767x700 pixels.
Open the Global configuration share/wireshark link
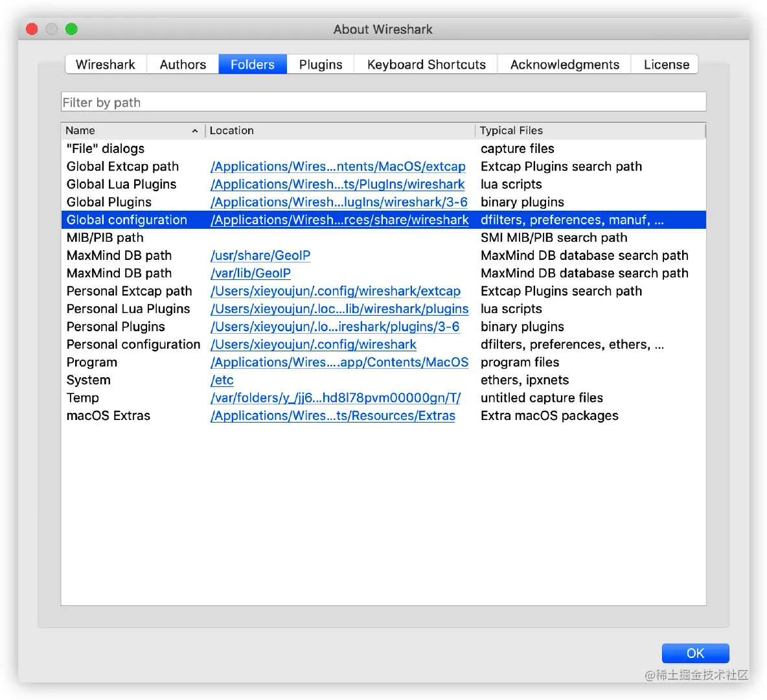coord(339,220)
